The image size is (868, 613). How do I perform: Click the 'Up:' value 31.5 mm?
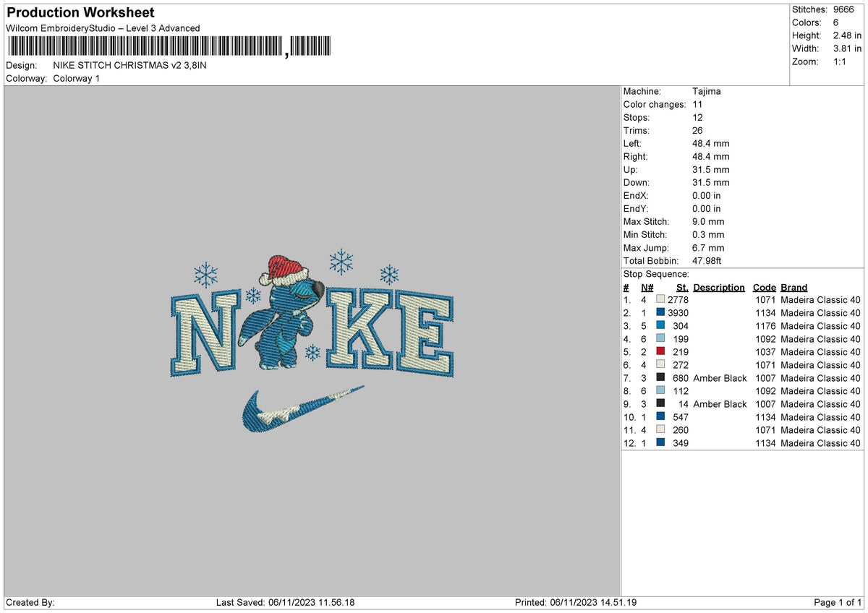coord(711,169)
